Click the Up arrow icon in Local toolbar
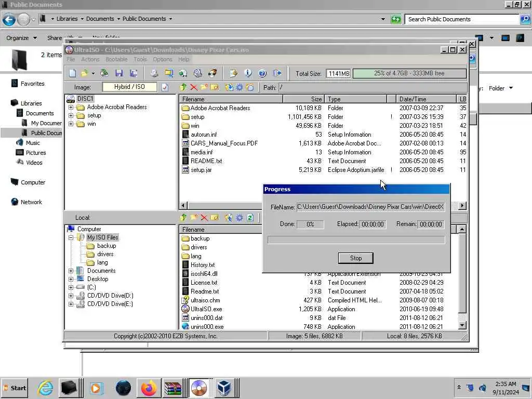532x399 pixels. [x=183, y=218]
